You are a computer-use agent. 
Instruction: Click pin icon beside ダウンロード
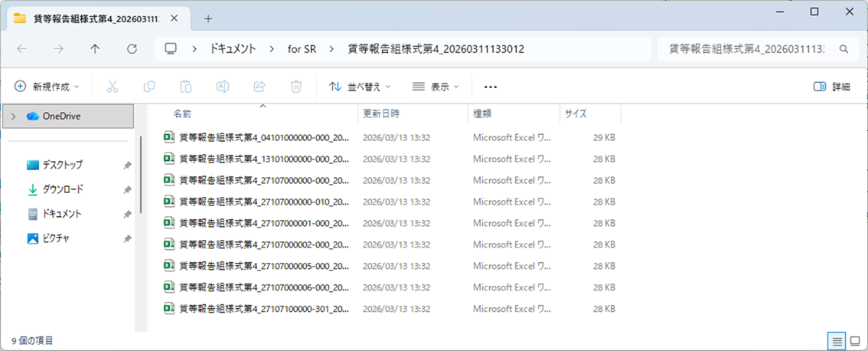(x=127, y=189)
